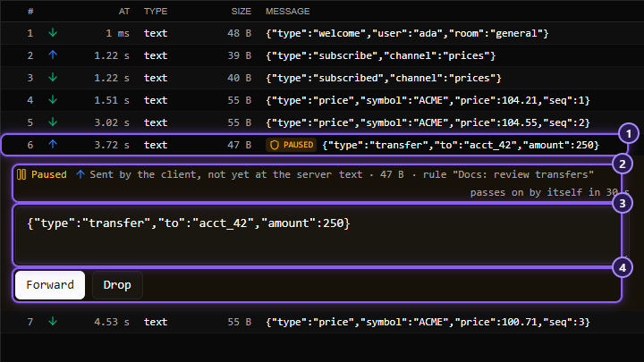Click the # column header

tap(30, 12)
